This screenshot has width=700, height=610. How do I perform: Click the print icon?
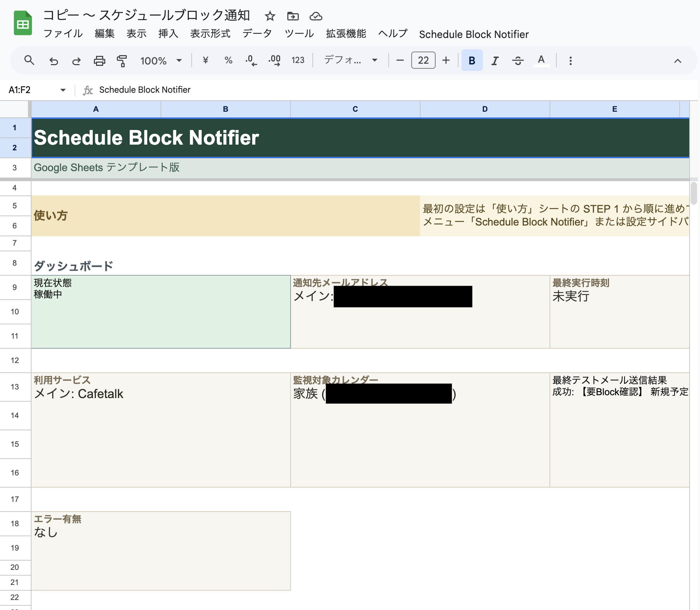99,60
